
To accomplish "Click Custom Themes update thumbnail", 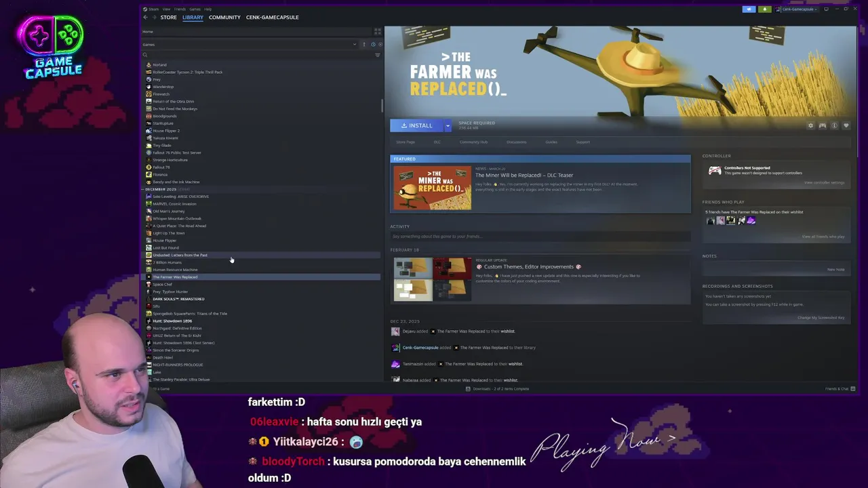I will tap(432, 279).
